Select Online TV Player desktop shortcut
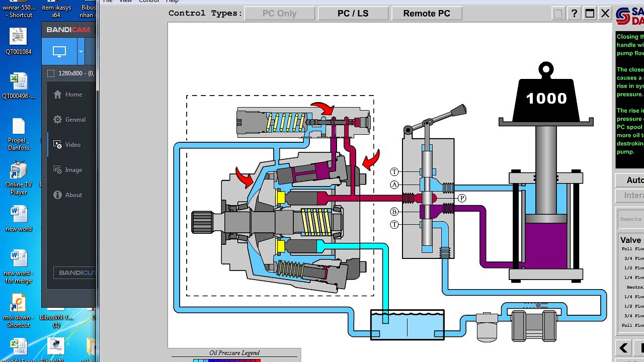644x362 pixels. pyautogui.click(x=19, y=178)
